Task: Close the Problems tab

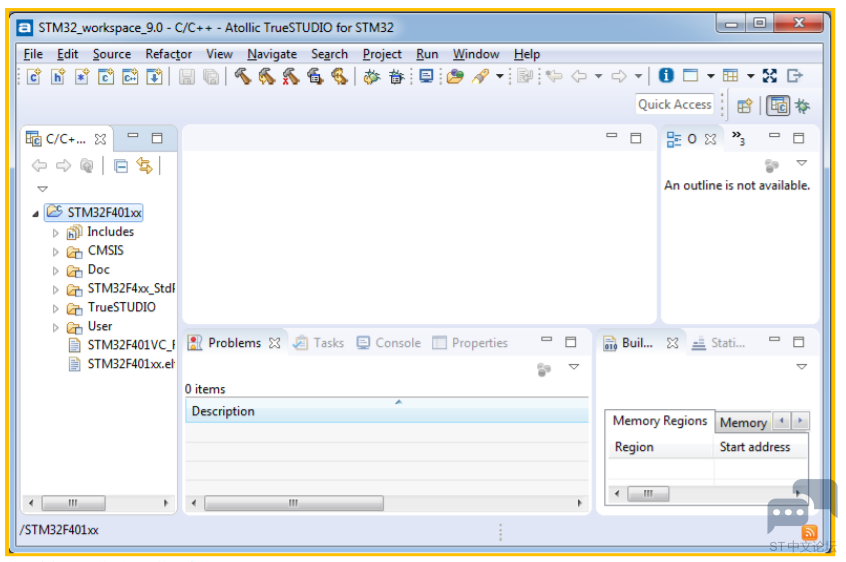Action: (275, 343)
